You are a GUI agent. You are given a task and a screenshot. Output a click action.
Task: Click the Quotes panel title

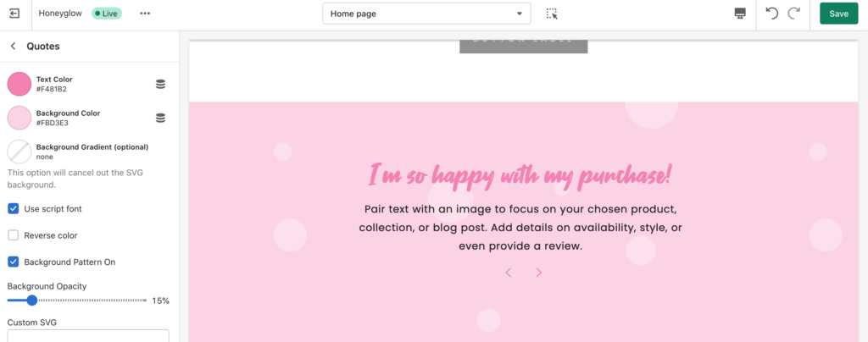pyautogui.click(x=43, y=47)
